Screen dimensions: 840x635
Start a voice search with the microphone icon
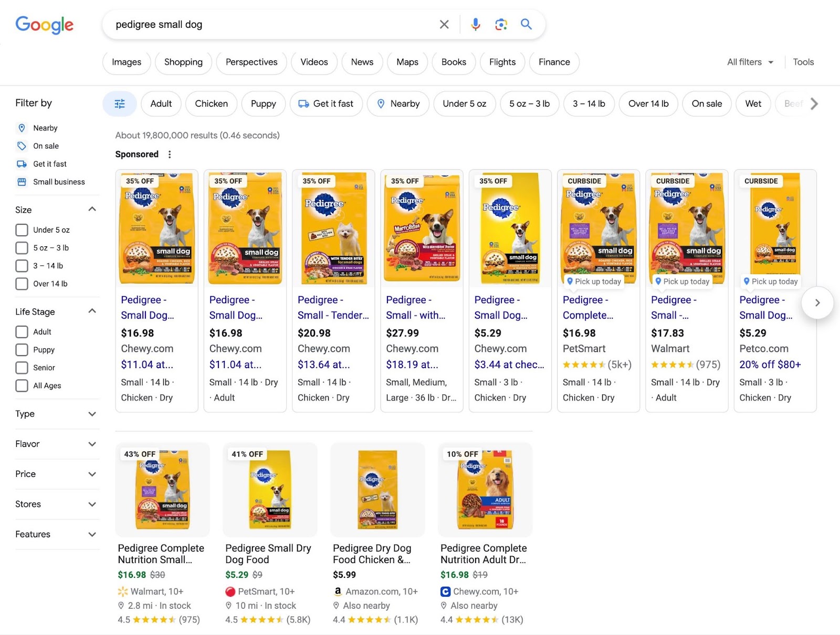475,24
